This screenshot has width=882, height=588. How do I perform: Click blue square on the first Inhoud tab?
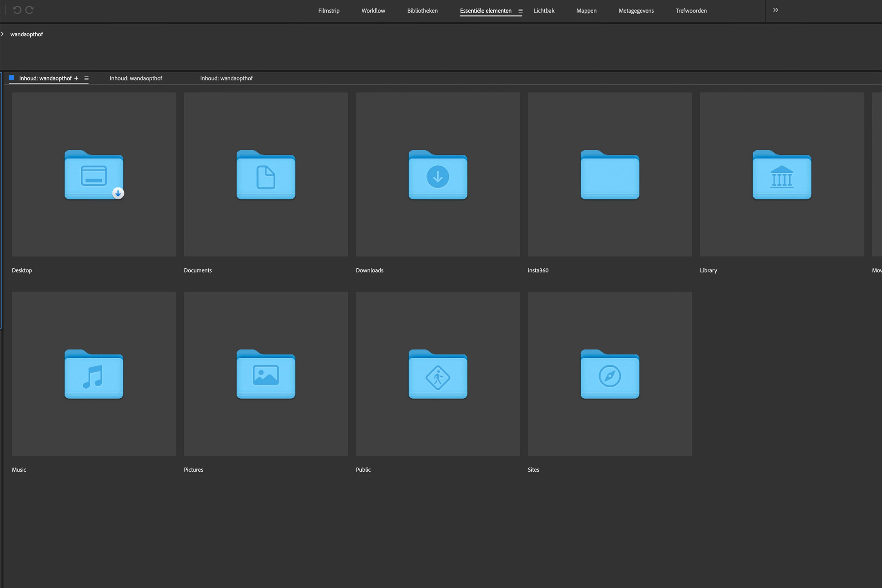(11, 78)
